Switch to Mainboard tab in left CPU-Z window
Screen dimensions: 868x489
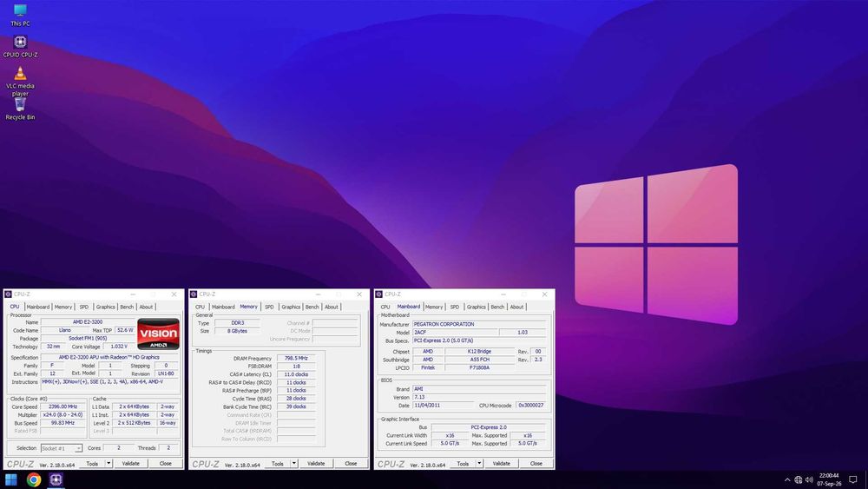pyautogui.click(x=38, y=307)
